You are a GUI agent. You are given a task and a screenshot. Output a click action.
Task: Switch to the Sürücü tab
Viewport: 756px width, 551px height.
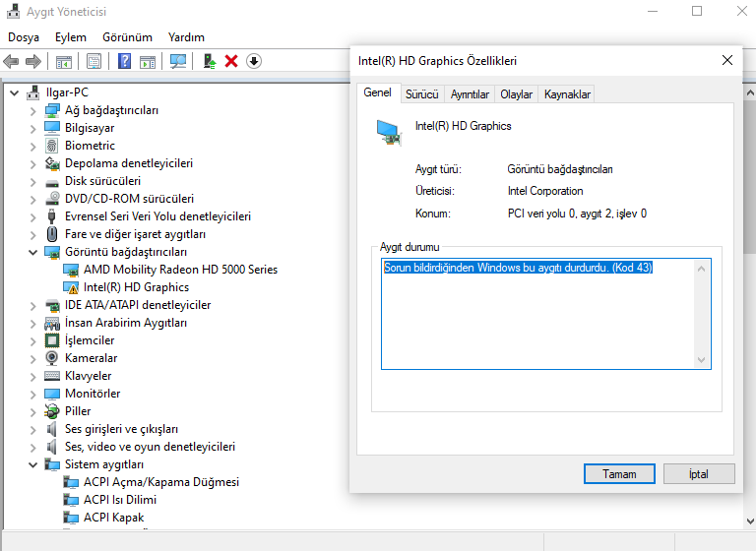[x=422, y=94]
